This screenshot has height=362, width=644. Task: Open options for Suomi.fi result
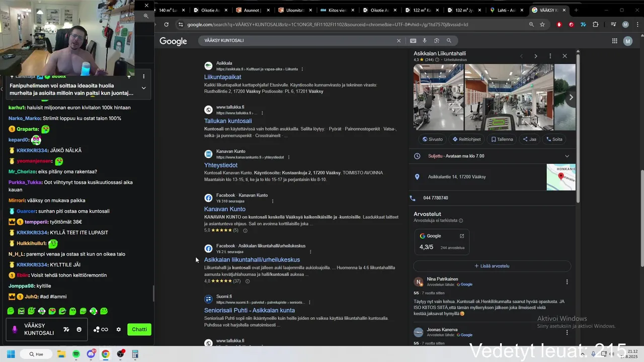309,303
